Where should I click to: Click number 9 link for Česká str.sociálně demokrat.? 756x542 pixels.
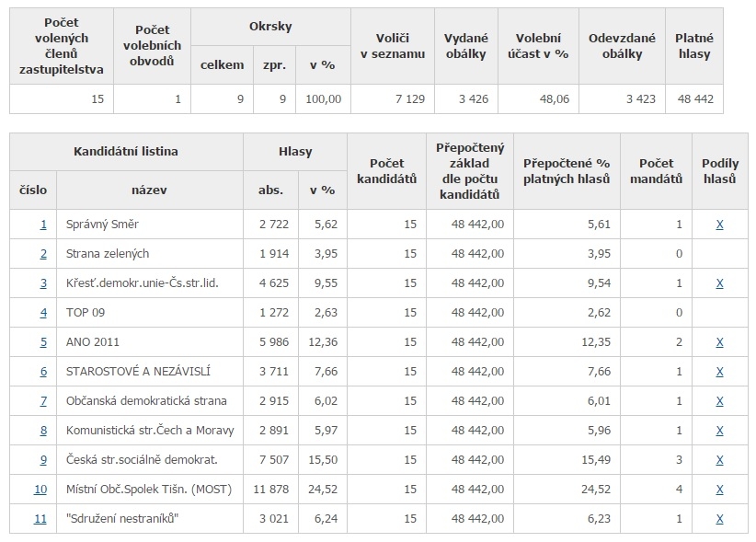pos(42,460)
